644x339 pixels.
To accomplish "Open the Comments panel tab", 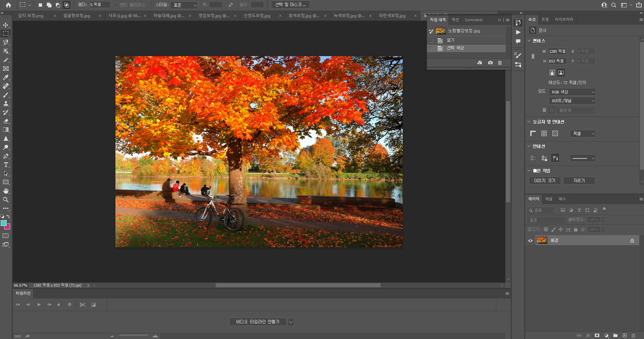I will (474, 20).
